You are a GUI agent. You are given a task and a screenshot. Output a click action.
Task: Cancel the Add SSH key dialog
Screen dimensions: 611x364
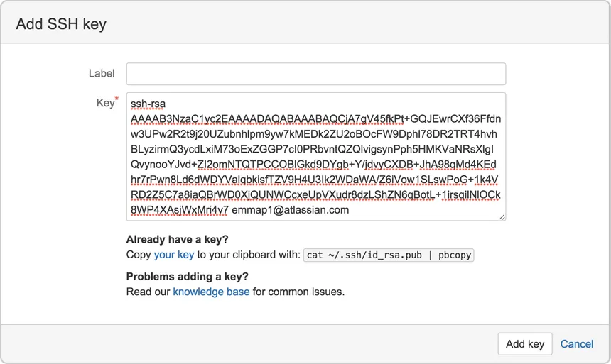[576, 344]
